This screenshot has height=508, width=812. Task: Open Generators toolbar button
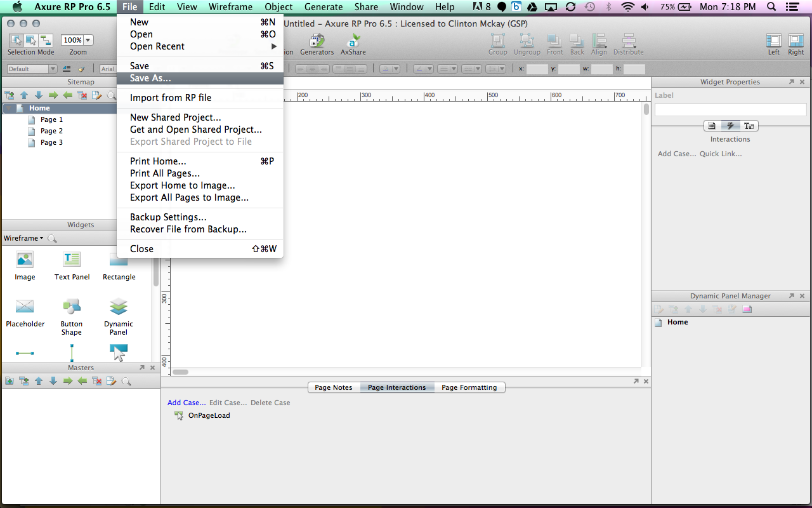317,44
